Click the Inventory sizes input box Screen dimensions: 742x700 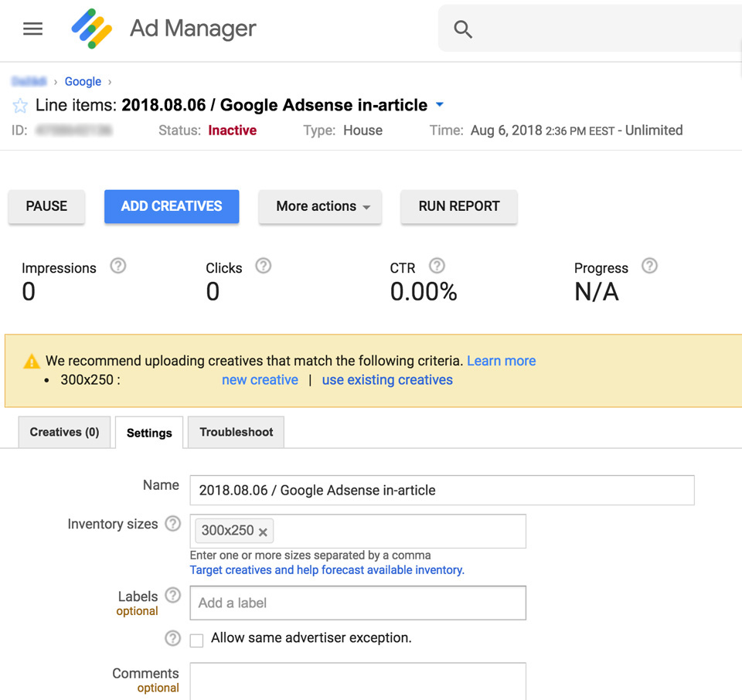pyautogui.click(x=358, y=531)
